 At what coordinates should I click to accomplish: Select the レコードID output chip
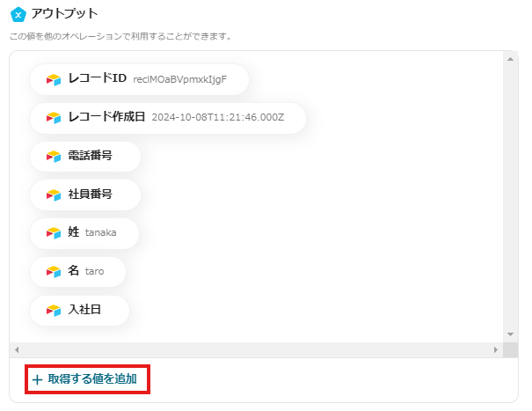pyautogui.click(x=139, y=79)
